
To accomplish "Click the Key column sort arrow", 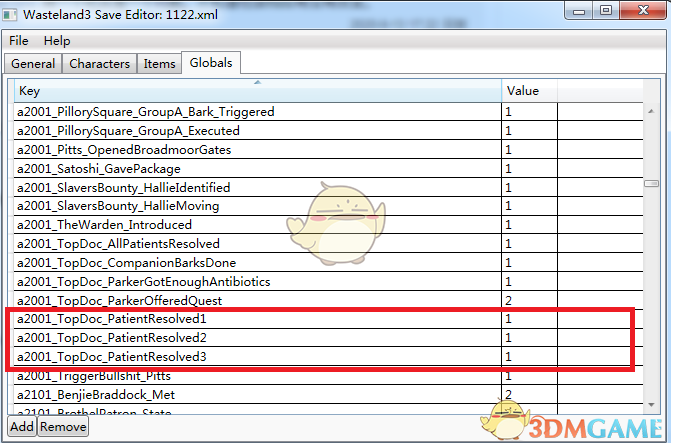I will tap(258, 82).
